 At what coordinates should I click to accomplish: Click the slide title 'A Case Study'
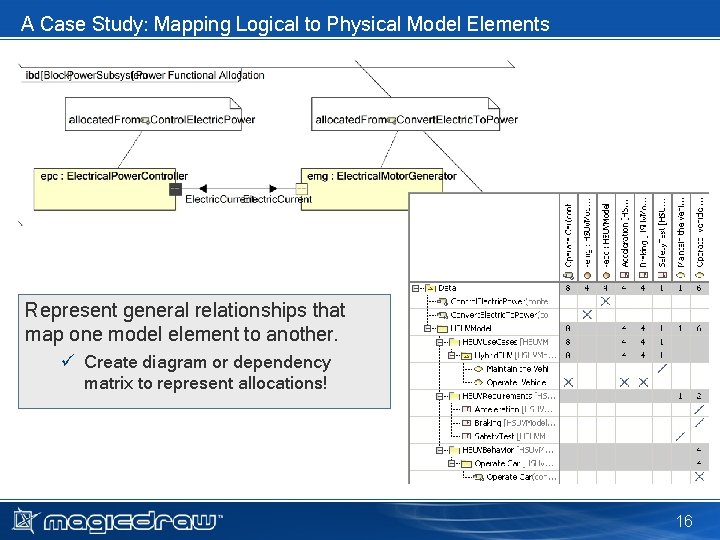[x=285, y=24]
